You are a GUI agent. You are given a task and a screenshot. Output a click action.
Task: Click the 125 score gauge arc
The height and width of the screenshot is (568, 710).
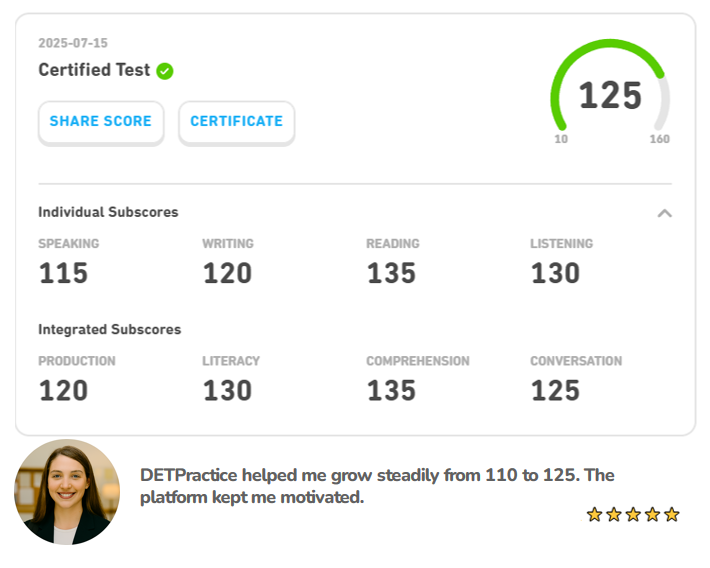(x=609, y=96)
